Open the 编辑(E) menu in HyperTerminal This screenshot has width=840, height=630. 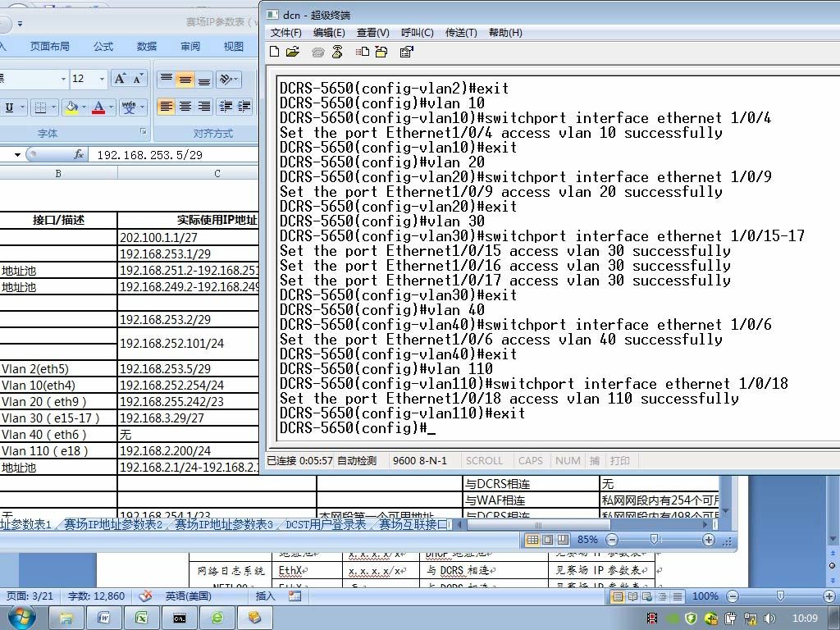[329, 33]
